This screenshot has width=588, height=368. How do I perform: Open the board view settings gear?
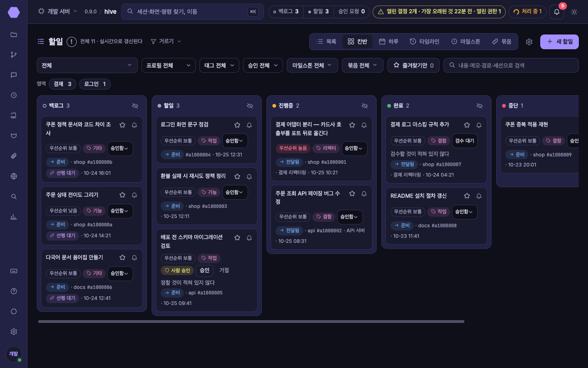pyautogui.click(x=529, y=42)
